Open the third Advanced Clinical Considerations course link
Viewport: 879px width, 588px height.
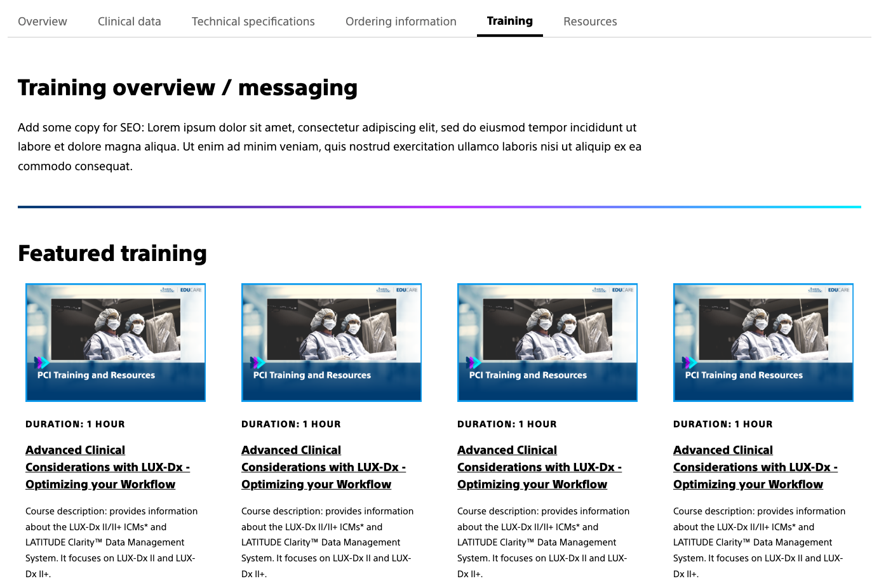[539, 467]
